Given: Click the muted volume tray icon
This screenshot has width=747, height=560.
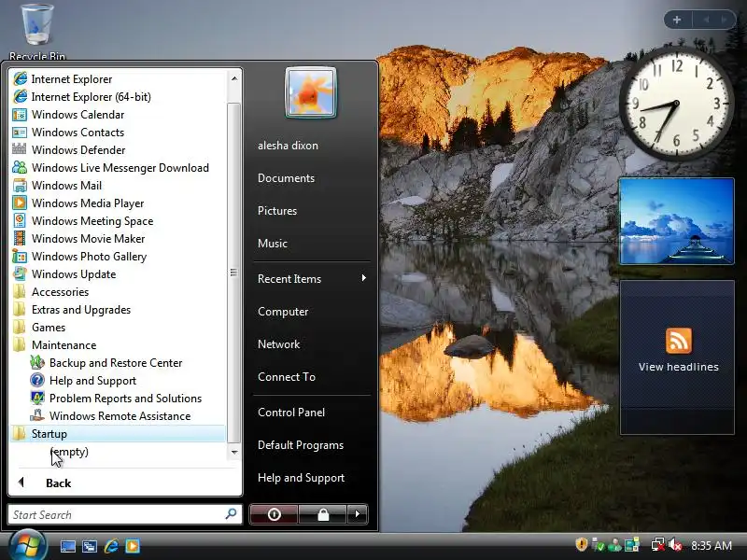Looking at the screenshot, I should pyautogui.click(x=675, y=545).
